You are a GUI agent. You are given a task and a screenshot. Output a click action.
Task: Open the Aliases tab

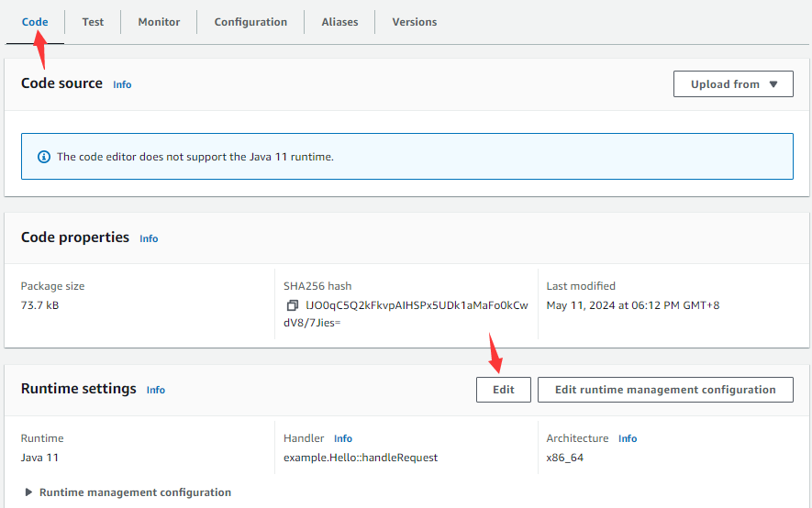339,22
